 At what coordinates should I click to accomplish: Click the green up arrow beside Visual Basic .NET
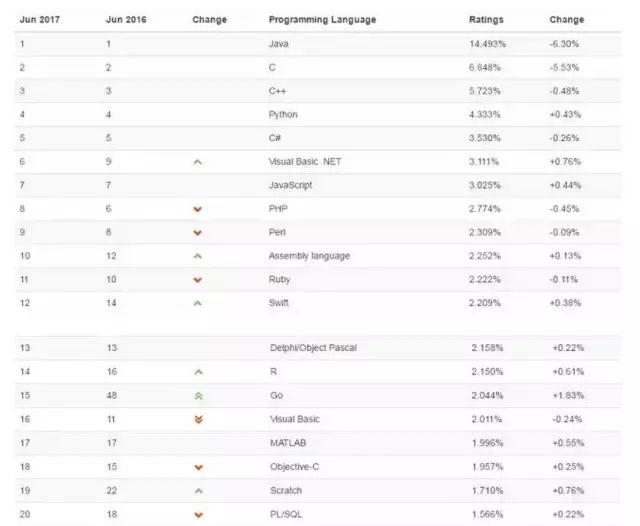point(198,162)
